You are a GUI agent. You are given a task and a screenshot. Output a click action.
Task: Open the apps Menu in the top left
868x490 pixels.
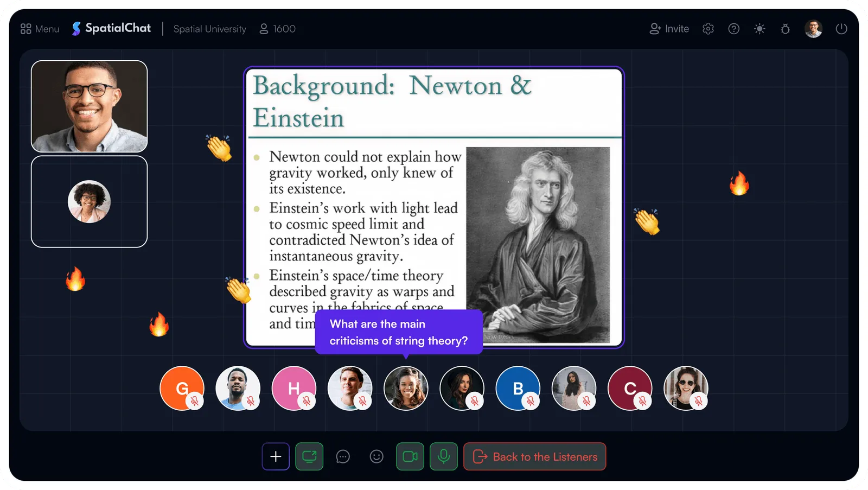[x=39, y=28]
